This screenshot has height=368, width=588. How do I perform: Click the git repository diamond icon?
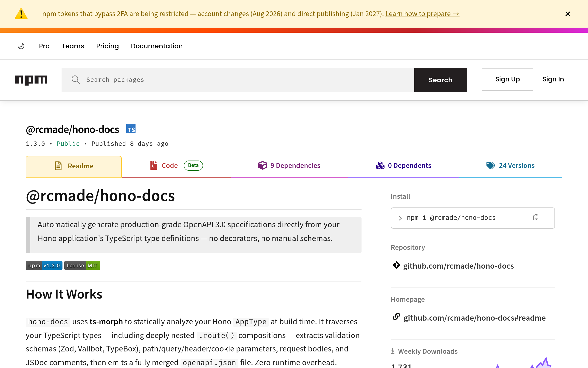[x=396, y=265]
